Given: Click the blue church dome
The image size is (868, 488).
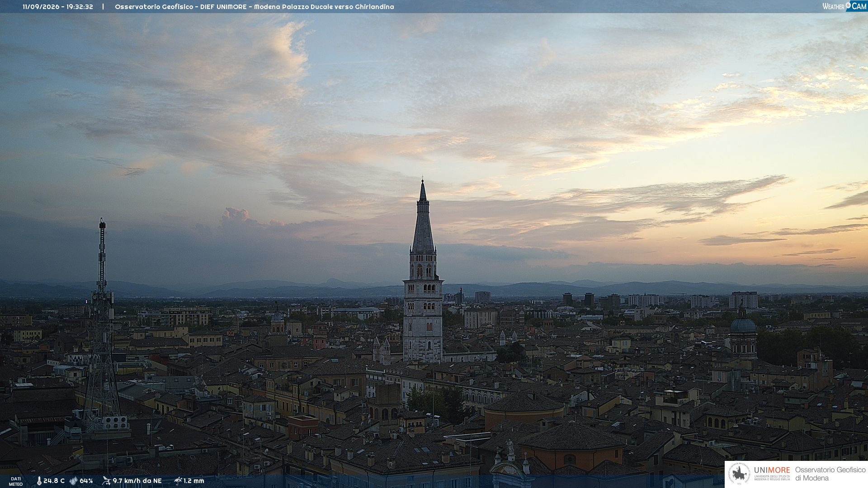Looking at the screenshot, I should click(743, 325).
